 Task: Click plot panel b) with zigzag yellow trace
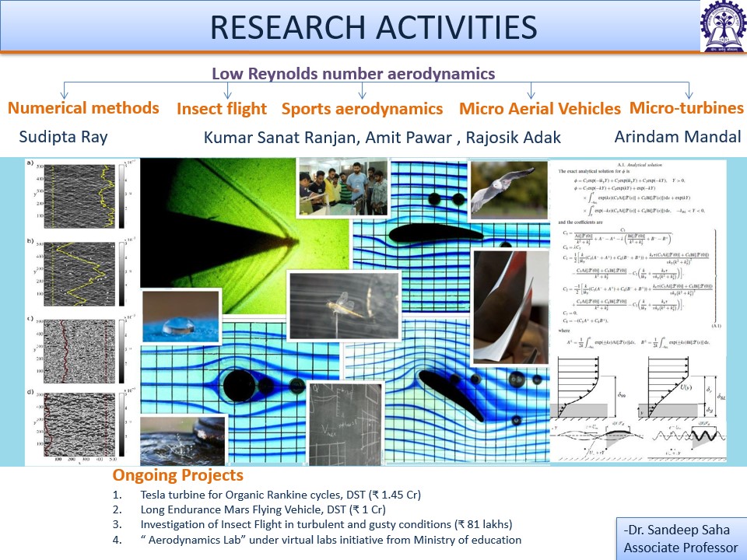click(x=79, y=274)
